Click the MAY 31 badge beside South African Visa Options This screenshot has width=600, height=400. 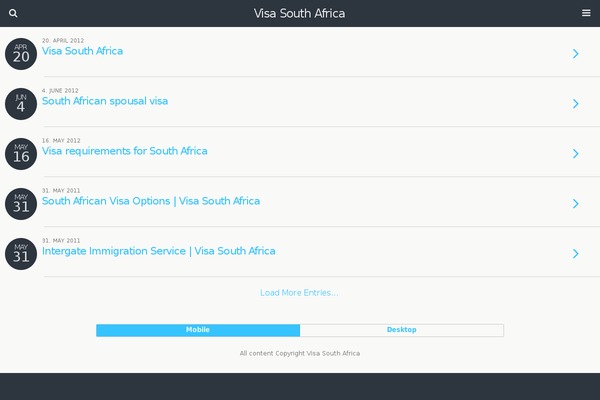pos(21,204)
